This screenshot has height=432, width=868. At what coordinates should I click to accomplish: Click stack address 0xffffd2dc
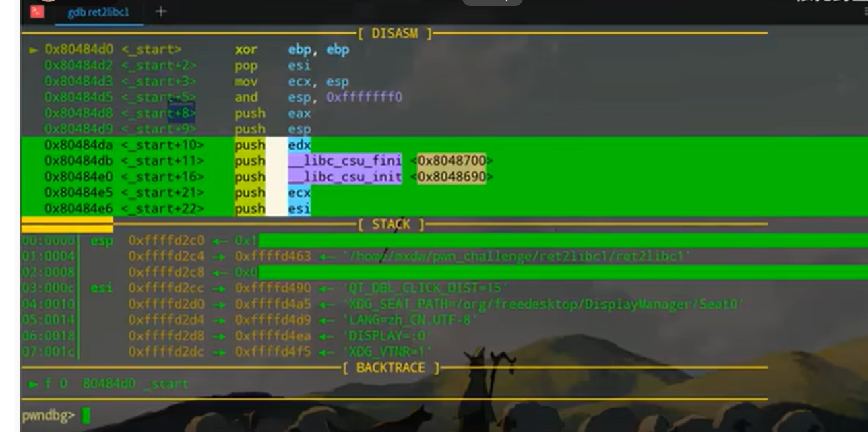pyautogui.click(x=166, y=352)
